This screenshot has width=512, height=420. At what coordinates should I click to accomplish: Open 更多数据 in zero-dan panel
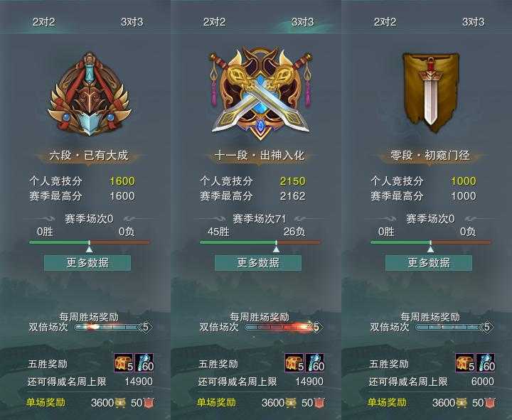click(x=429, y=263)
